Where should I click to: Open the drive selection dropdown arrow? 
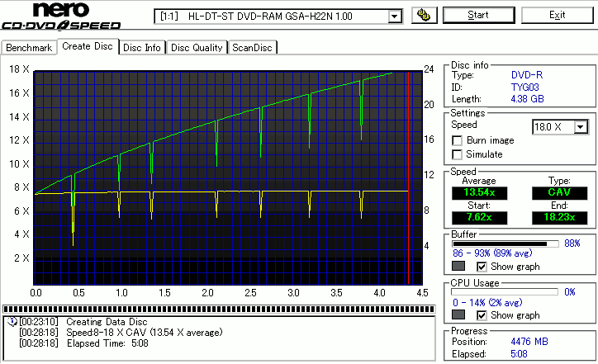pyautogui.click(x=395, y=17)
